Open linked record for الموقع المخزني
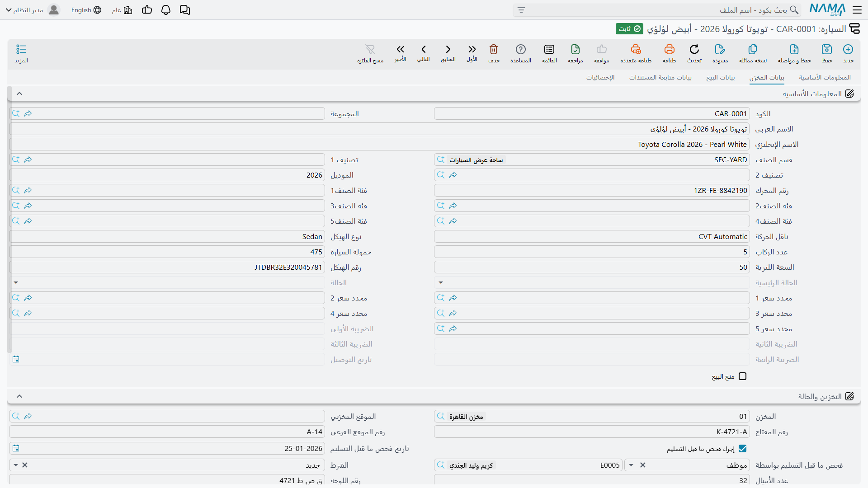This screenshot has height=488, width=868. click(x=28, y=416)
